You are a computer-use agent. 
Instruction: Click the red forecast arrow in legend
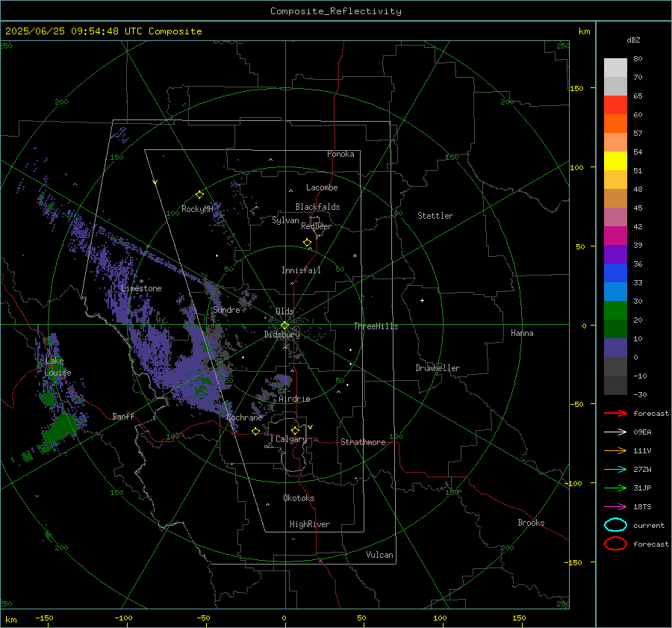[615, 413]
